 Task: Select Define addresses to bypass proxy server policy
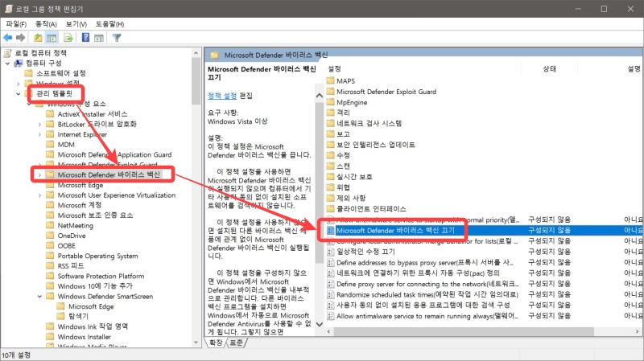[425, 262]
